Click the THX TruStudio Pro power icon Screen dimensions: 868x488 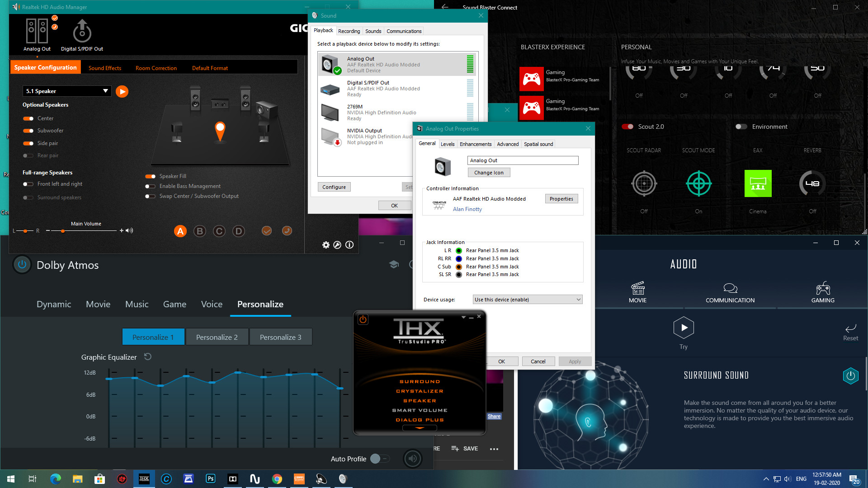coord(363,319)
